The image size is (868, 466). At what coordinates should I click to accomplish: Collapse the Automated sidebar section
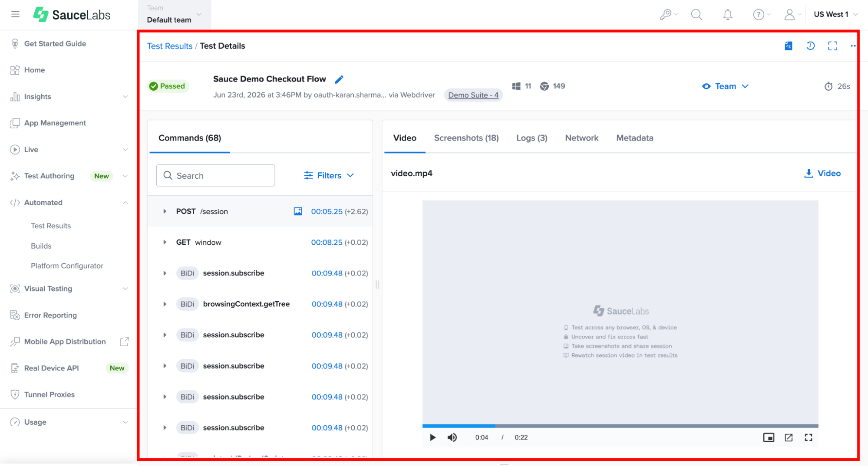[125, 202]
